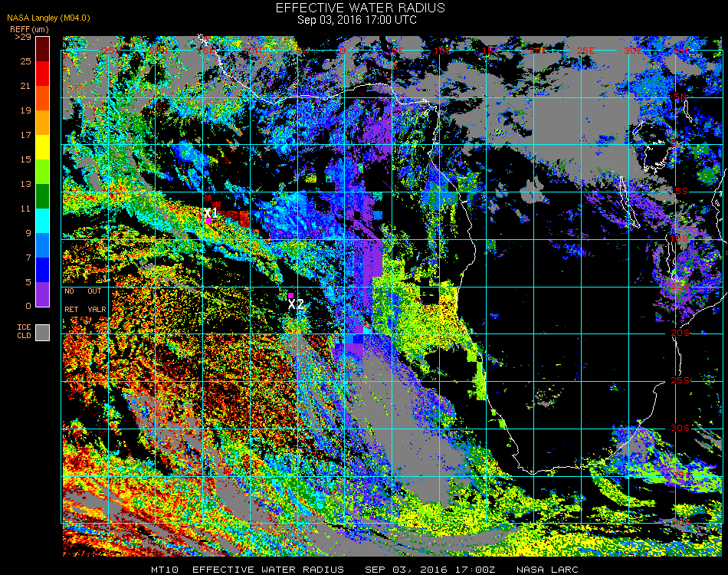Click the magenta X1 marker square

pyautogui.click(x=209, y=221)
